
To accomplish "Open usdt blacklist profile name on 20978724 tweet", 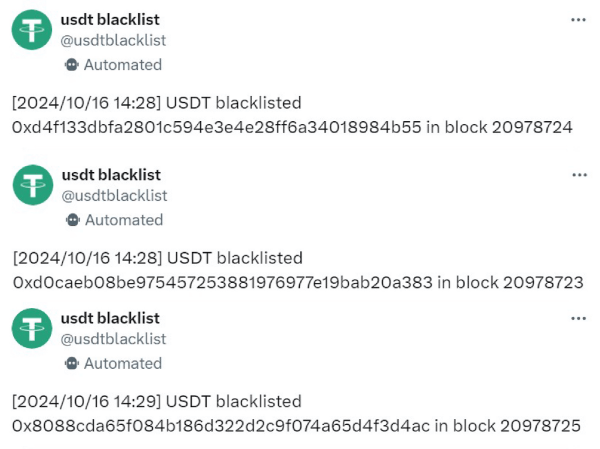I will pos(110,20).
